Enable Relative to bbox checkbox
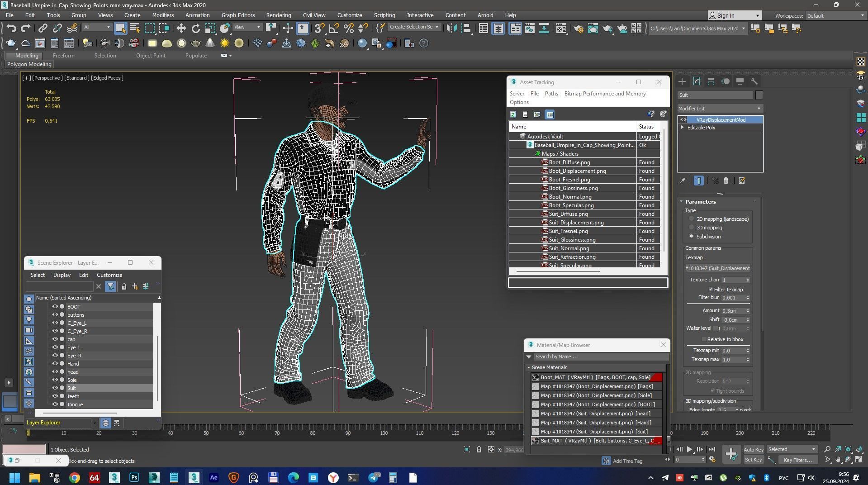 click(704, 339)
